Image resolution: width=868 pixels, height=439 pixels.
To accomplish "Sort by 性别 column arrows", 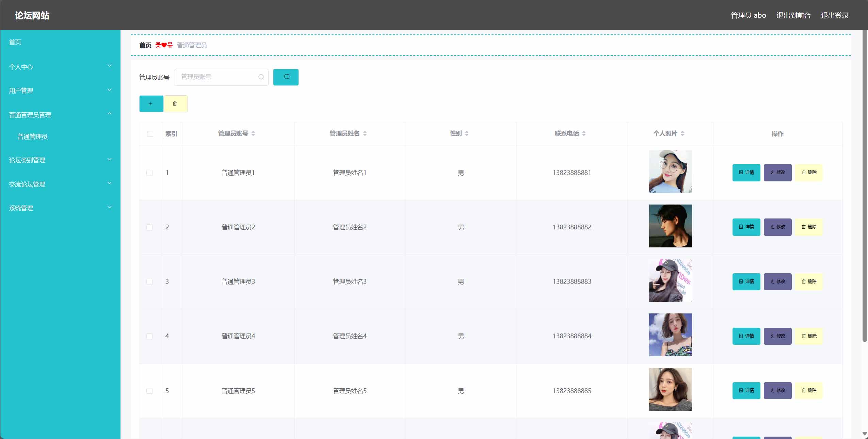I will tap(467, 133).
